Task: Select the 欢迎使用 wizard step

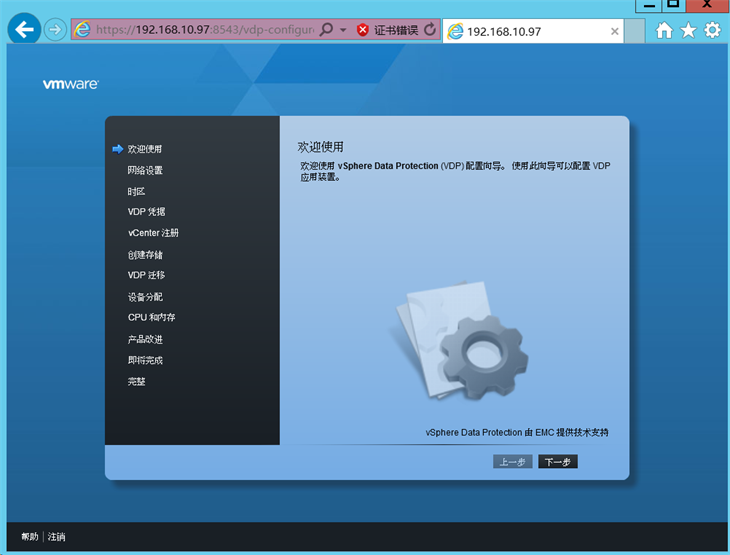Action: click(145, 149)
